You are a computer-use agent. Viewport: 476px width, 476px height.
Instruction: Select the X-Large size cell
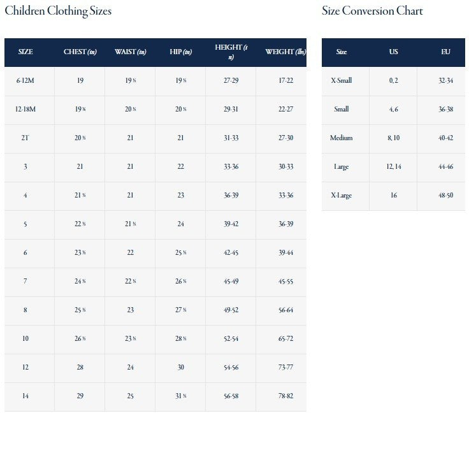click(342, 196)
